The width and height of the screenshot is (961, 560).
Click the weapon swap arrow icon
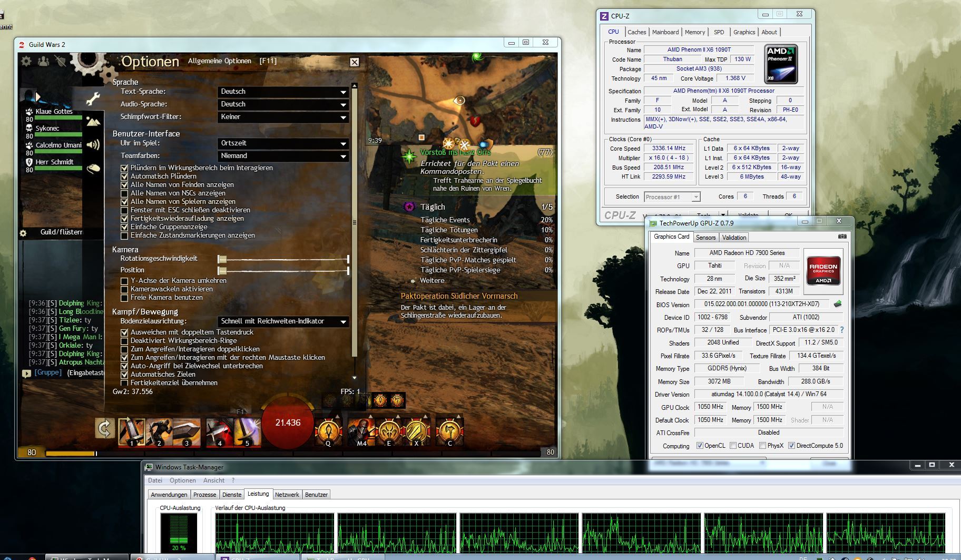click(x=105, y=428)
